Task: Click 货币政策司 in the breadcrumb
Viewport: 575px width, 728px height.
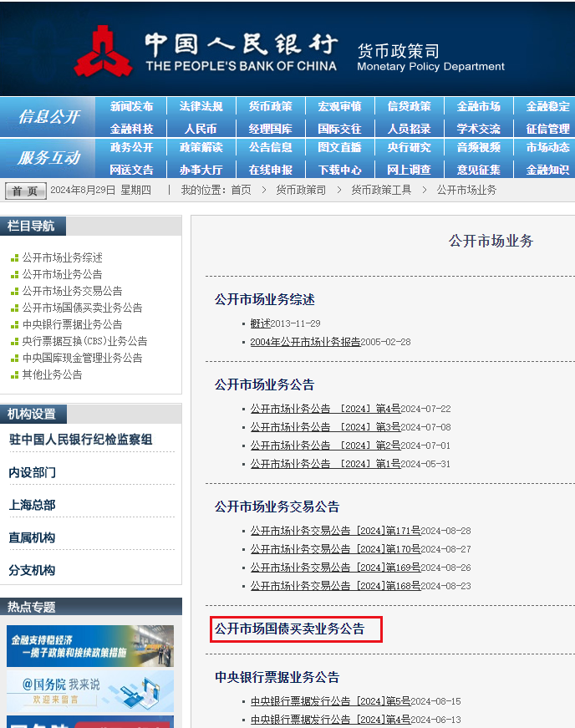Action: click(x=301, y=190)
